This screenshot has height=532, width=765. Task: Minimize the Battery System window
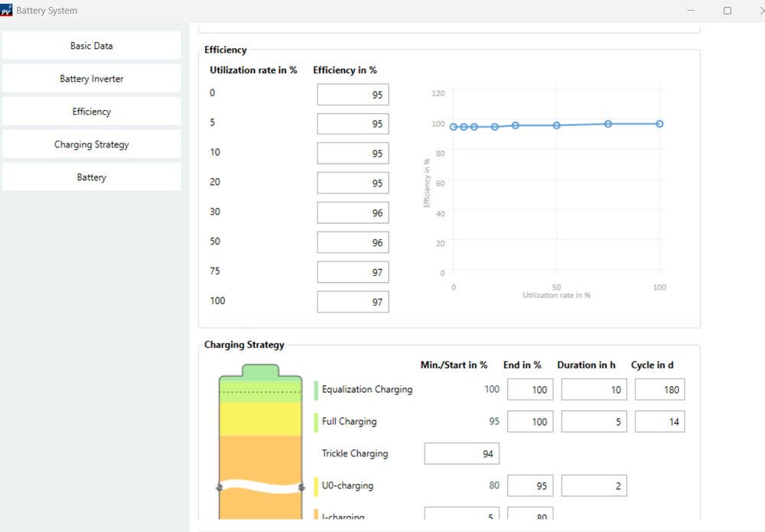pyautogui.click(x=692, y=11)
